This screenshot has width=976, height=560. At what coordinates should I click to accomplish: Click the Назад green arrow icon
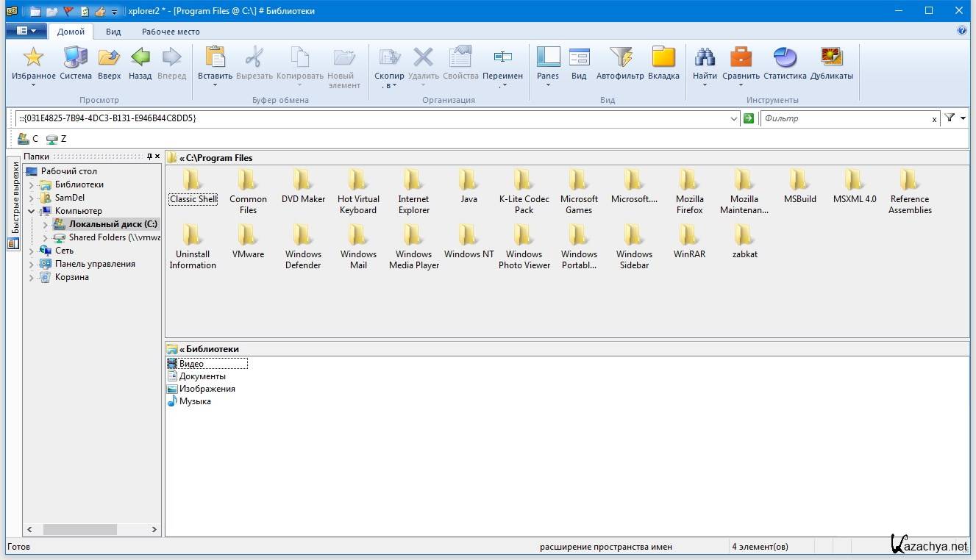tap(140, 58)
